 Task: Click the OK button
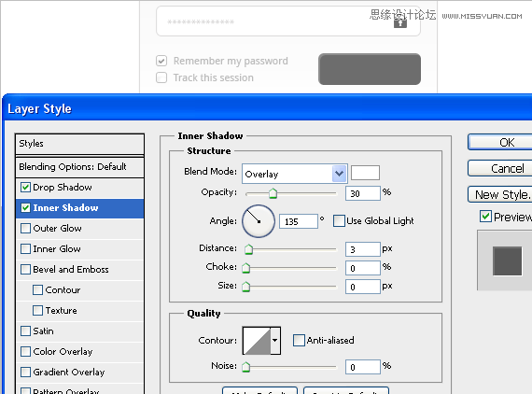pos(500,142)
